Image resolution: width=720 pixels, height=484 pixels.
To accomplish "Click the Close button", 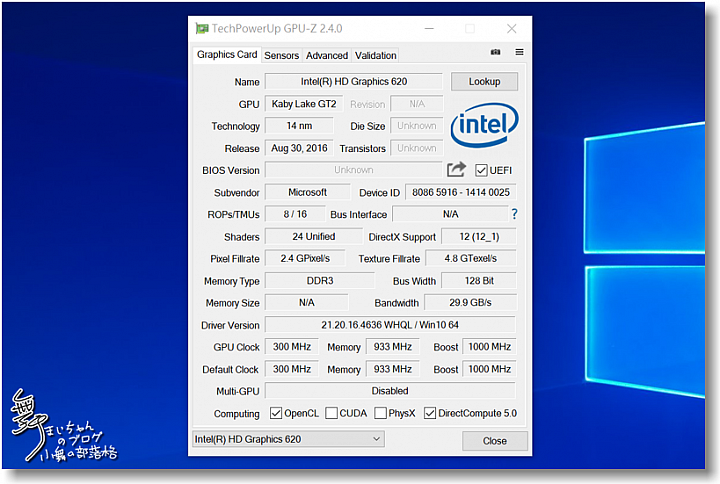I will 495,441.
